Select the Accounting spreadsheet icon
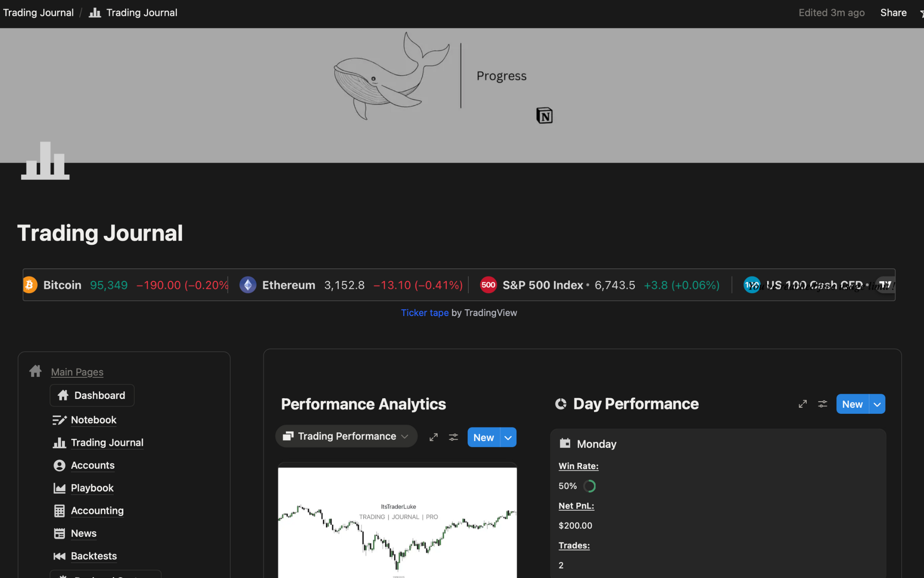The width and height of the screenshot is (924, 578). click(60, 511)
